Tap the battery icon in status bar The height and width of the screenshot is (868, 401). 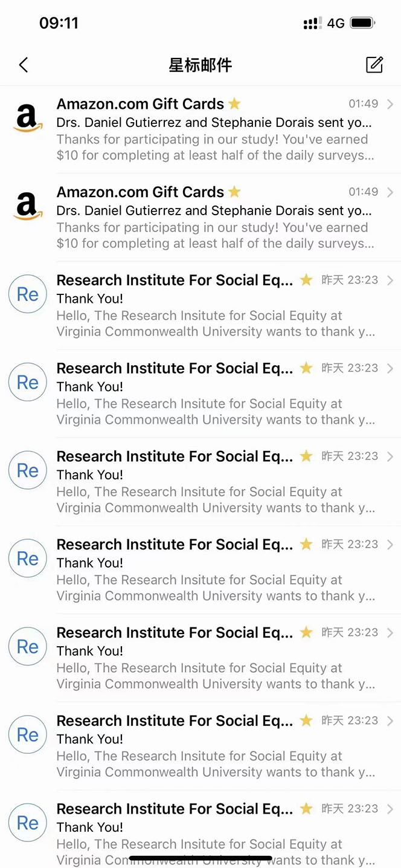362,24
